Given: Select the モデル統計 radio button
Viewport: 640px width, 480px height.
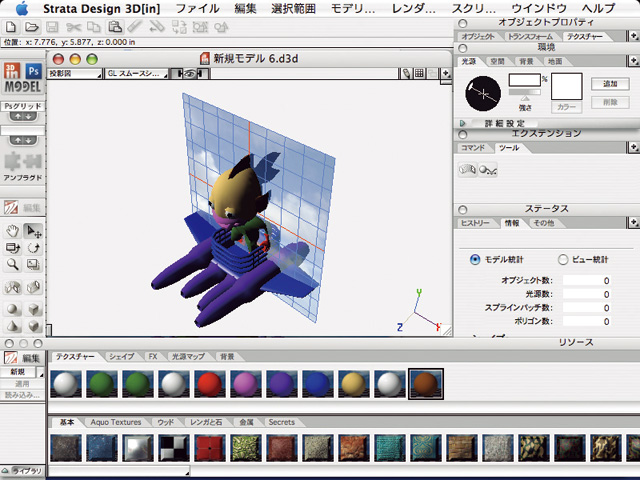Looking at the screenshot, I should pos(475,259).
